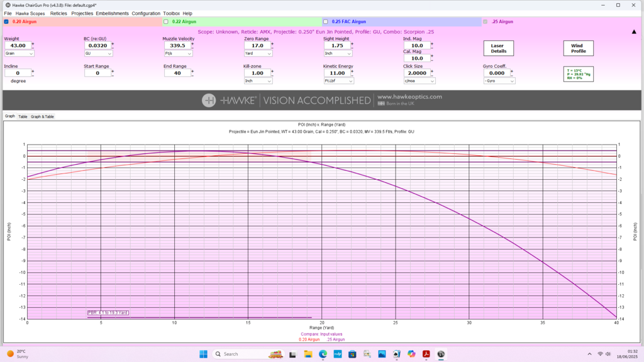Open Task View from the taskbar
Viewport: 644px width, 362px height.
pos(292,354)
